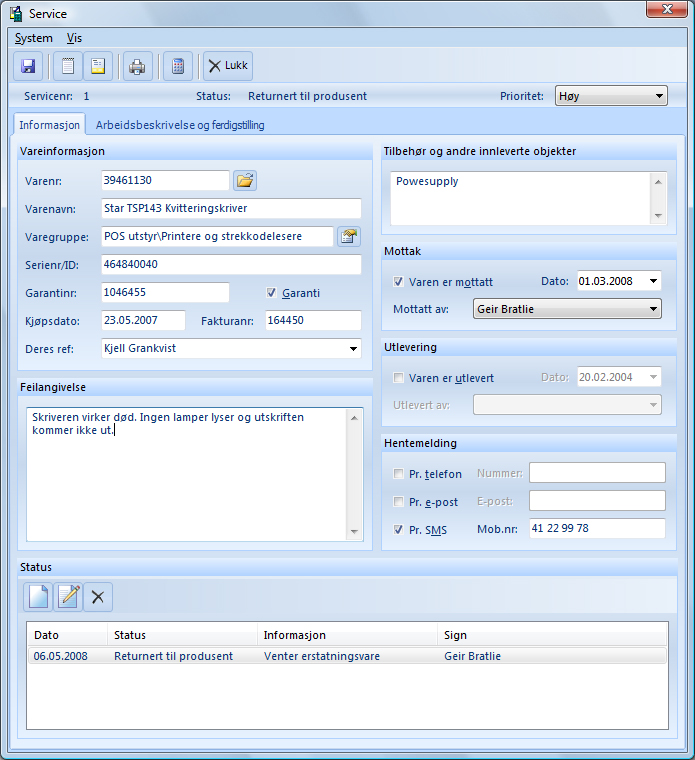Uncheck the 'Varen er mottatt' checkbox

pos(399,282)
